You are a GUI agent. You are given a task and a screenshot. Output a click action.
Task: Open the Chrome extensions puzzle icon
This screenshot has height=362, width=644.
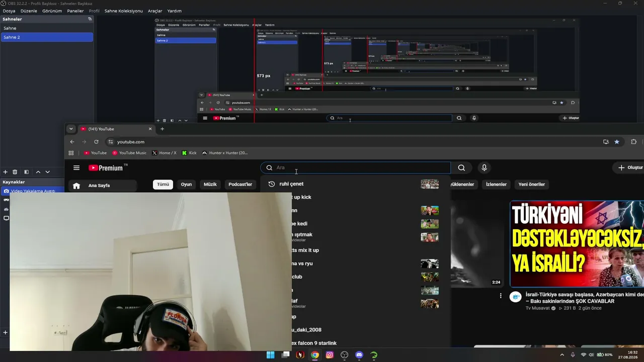pos(633,142)
